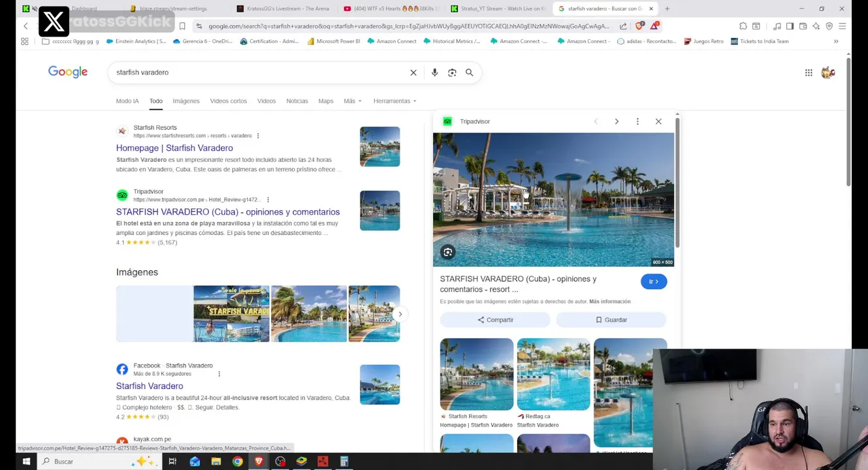Open STARFISH VARADERO Tripadvisor opinions link
Viewport: 868px width, 470px height.
[228, 212]
